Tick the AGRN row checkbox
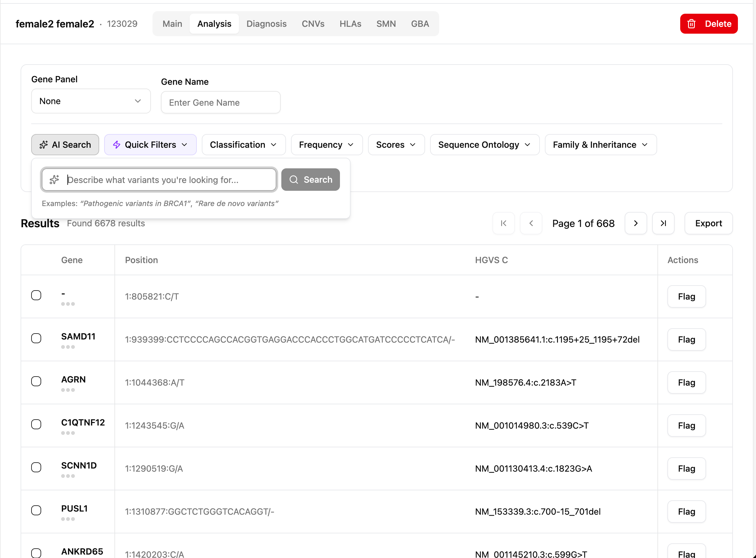756x558 pixels. [36, 381]
